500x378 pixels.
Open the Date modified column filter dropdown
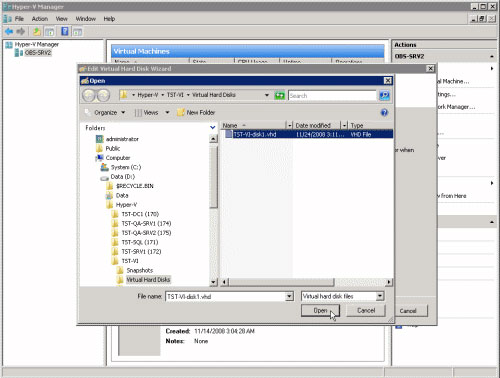344,126
